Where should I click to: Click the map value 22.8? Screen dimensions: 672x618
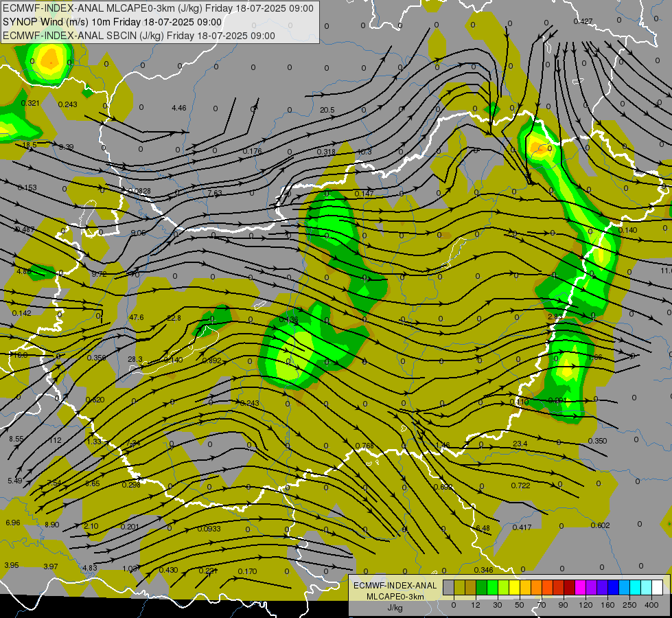pos(174,318)
